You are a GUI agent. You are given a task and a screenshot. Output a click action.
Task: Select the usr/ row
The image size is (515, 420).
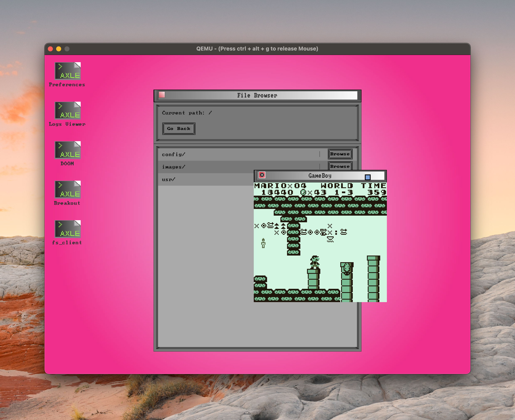[x=206, y=179]
